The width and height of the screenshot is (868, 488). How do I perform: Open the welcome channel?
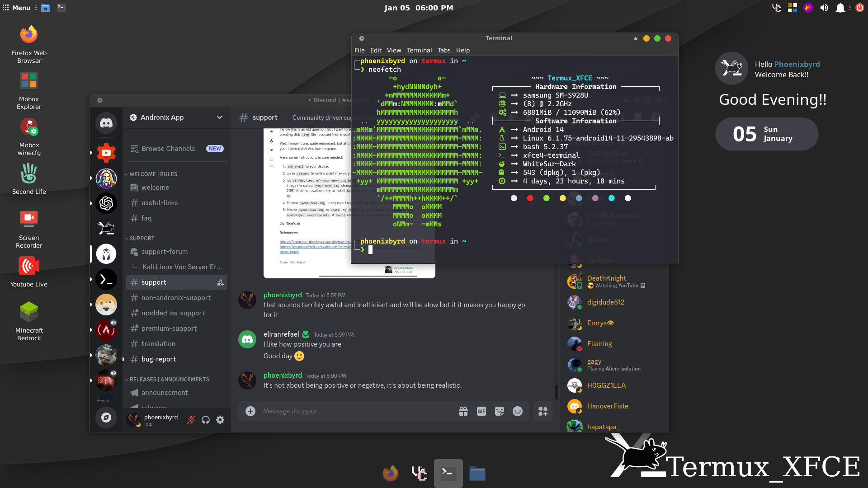177,188
